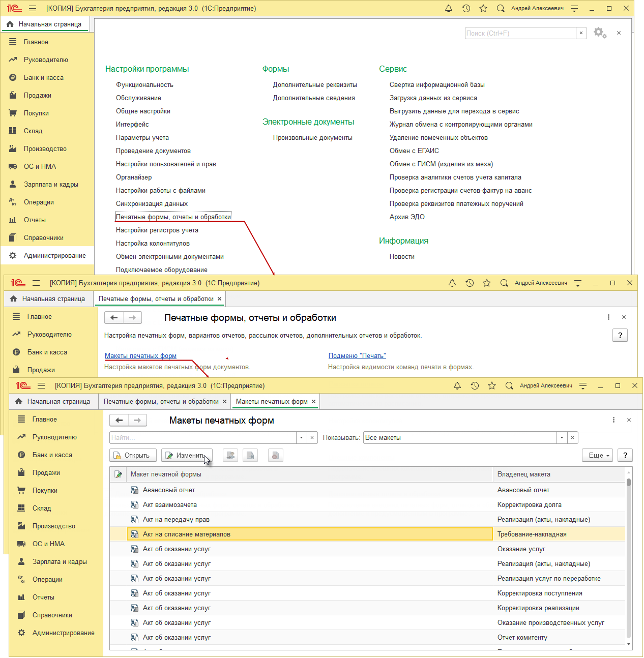Viewport: 644px width, 658px height.
Task: Open the Новости link under Информация
Action: click(x=402, y=256)
